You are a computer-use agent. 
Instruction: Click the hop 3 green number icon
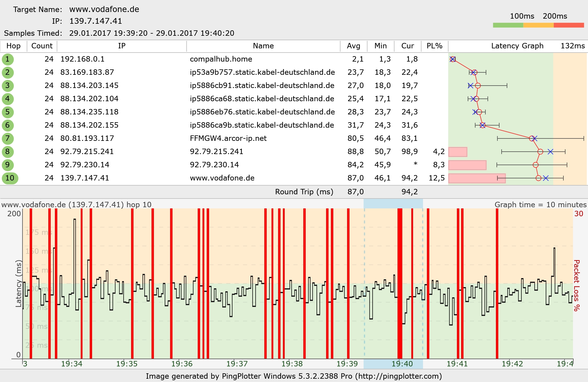pyautogui.click(x=7, y=86)
